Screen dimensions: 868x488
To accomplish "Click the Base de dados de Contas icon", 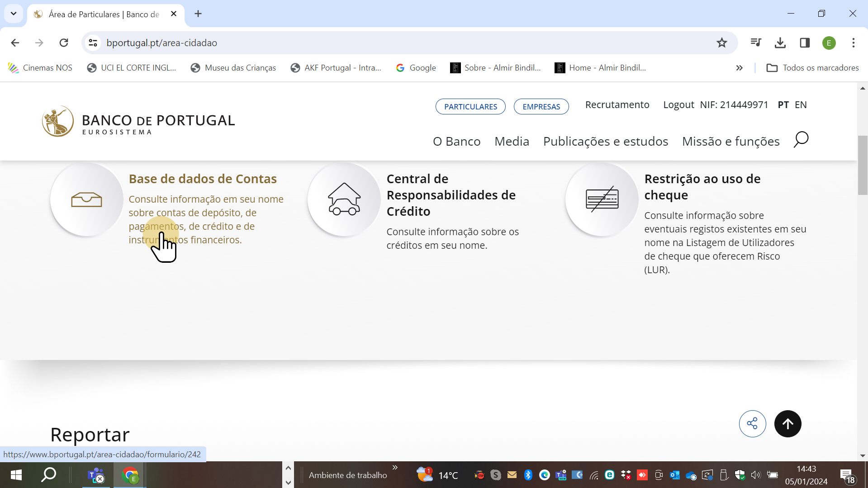I will coord(86,200).
